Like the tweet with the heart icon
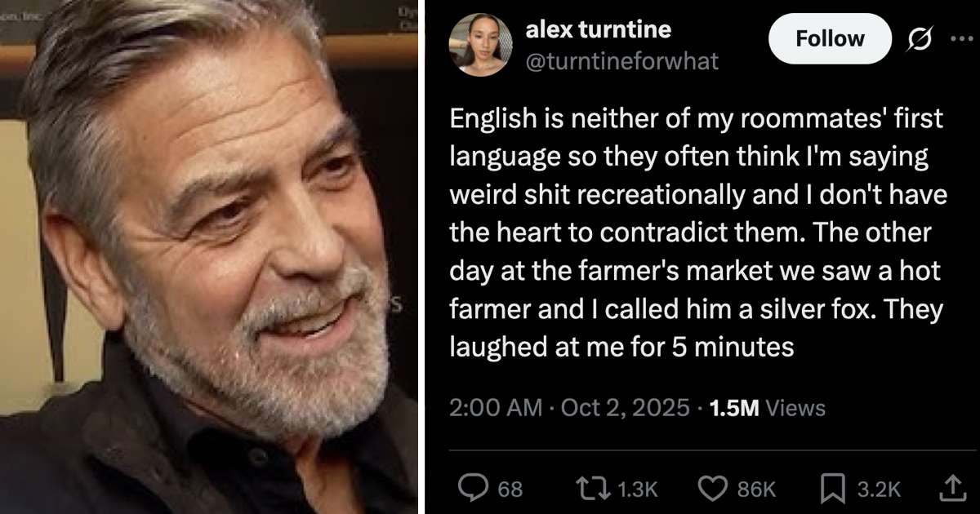 coord(712,488)
